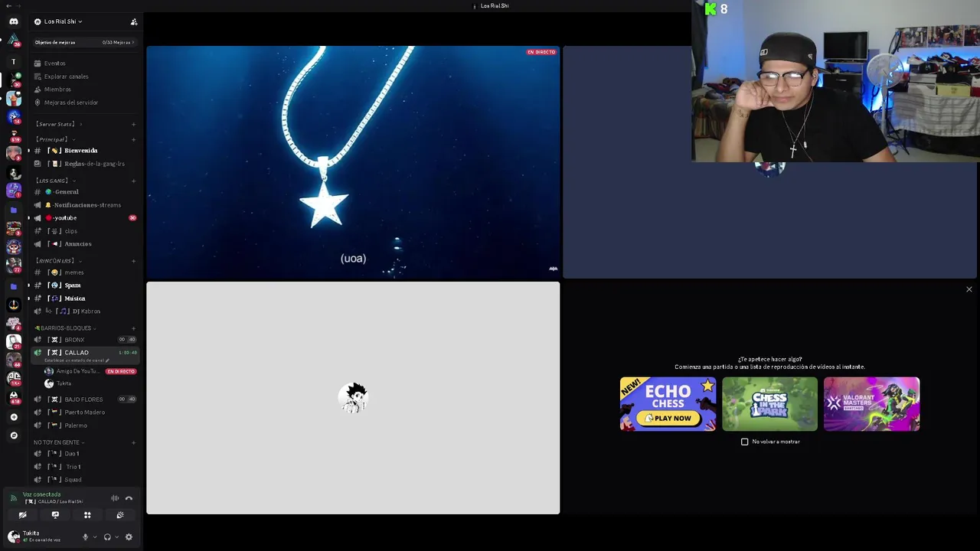Focus Tukita's avatar voice tile
The height and width of the screenshot is (551, 980).
click(x=353, y=398)
